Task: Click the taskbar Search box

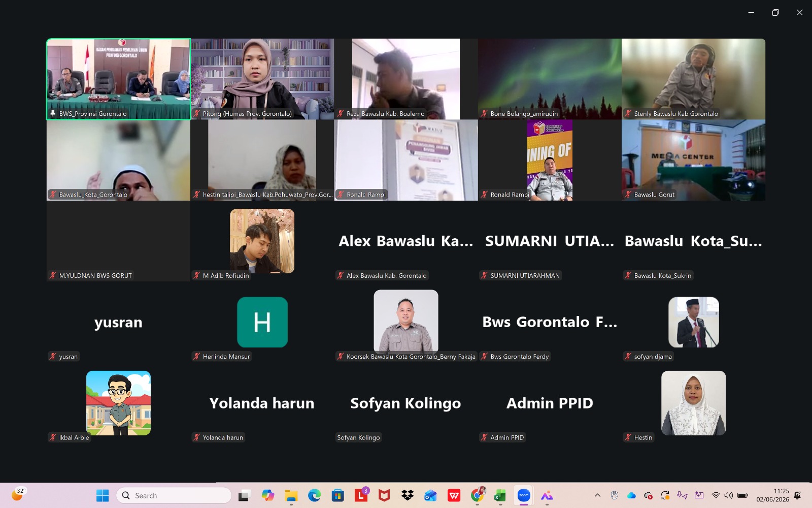Action: pyautogui.click(x=174, y=495)
